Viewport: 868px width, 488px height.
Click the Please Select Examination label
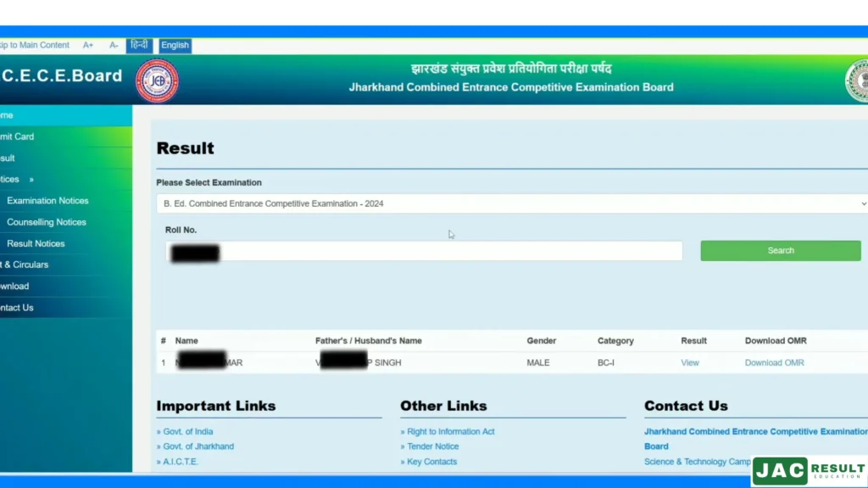pos(209,183)
